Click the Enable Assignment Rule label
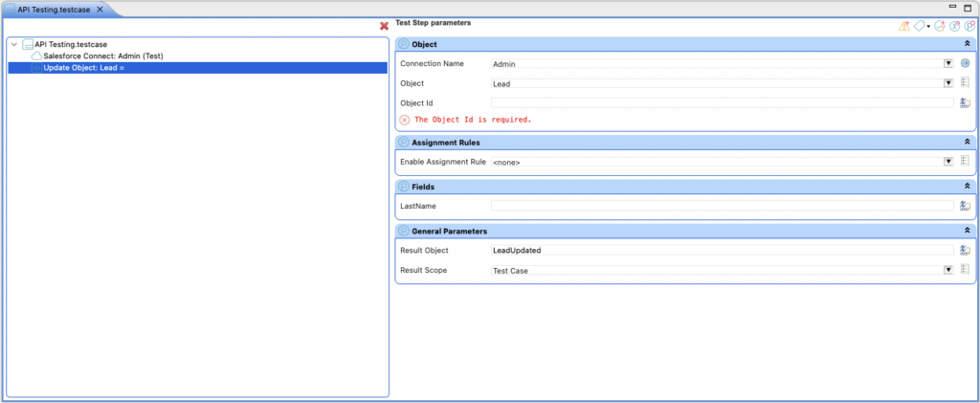Viewport: 980px width, 403px height. (442, 162)
